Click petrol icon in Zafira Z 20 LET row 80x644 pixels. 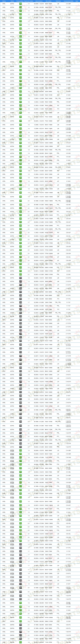[x=20, y=614]
